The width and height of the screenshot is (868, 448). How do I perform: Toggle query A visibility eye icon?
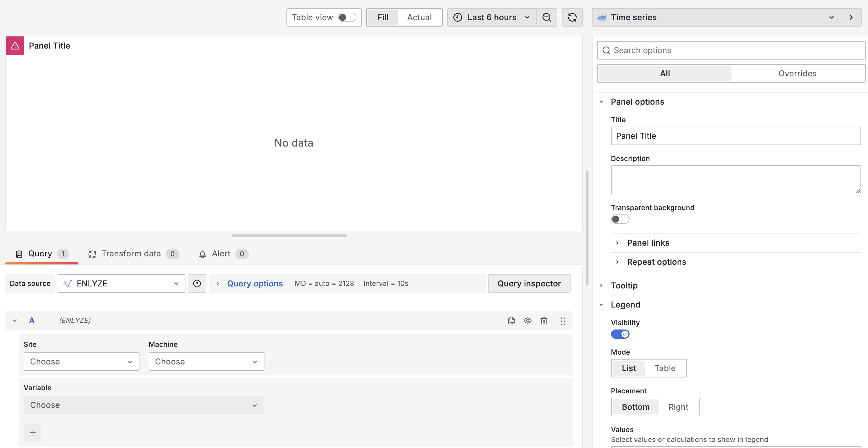(528, 321)
